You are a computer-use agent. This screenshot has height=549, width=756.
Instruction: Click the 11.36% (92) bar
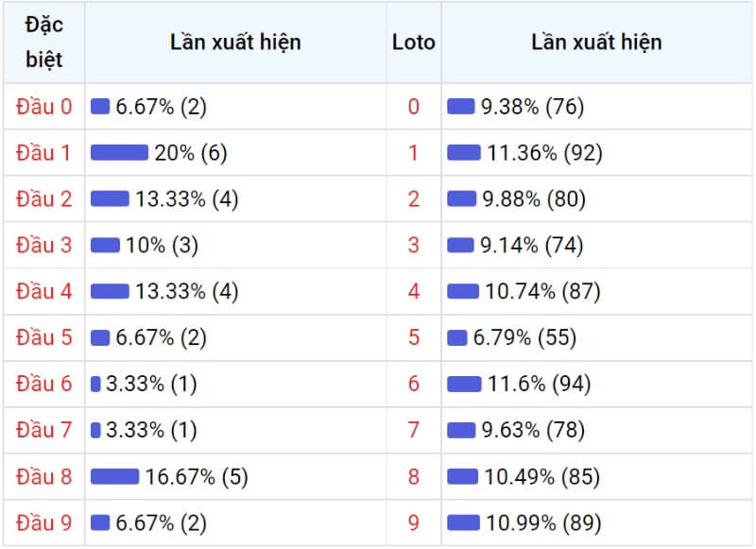[464, 153]
